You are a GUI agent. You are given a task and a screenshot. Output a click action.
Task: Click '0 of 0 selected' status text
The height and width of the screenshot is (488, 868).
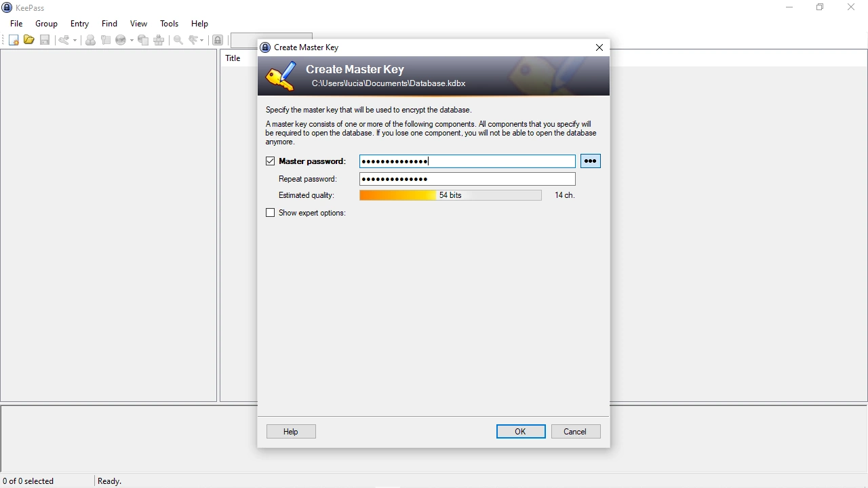coord(28,481)
